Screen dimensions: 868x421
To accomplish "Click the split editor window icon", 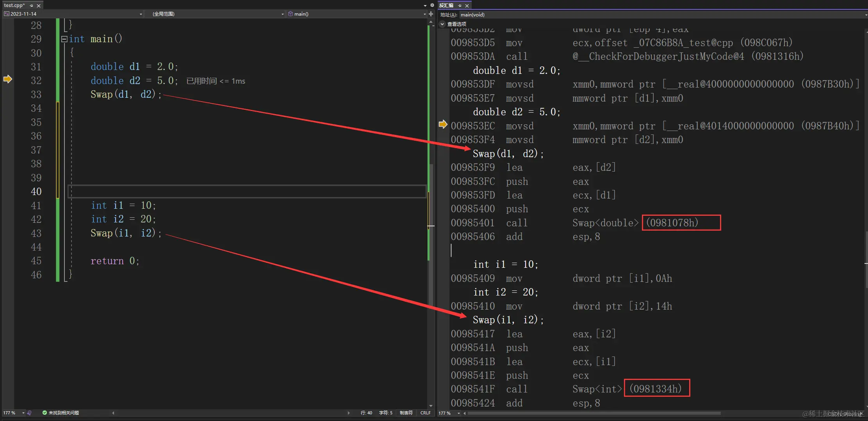I will coord(431,14).
